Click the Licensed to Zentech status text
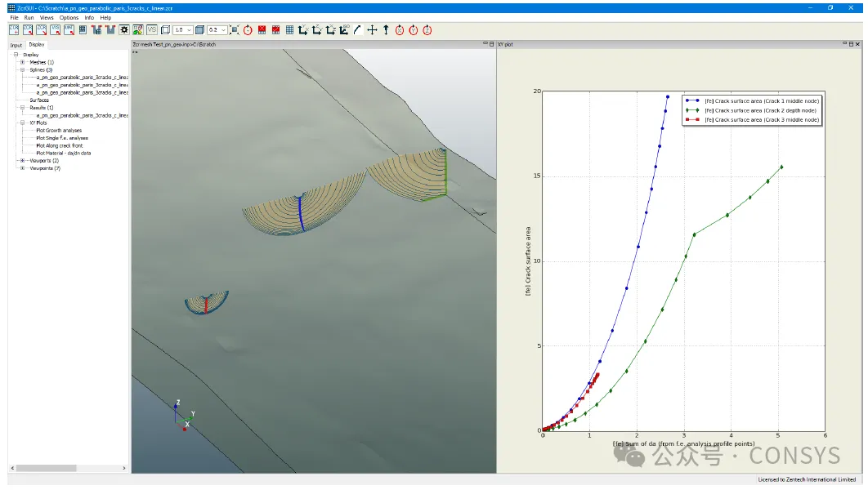The height and width of the screenshot is (490, 868). point(807,479)
